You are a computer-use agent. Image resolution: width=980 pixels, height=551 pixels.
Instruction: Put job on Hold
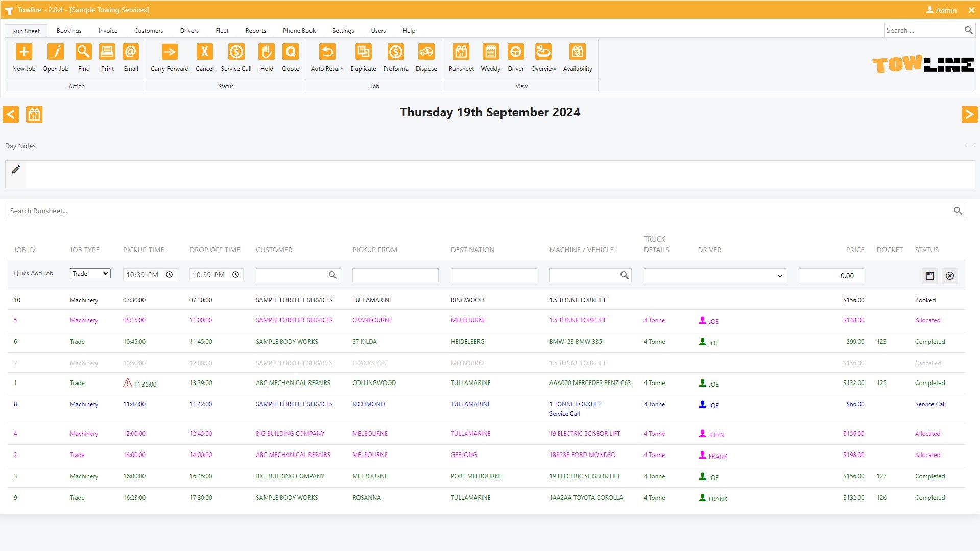266,52
